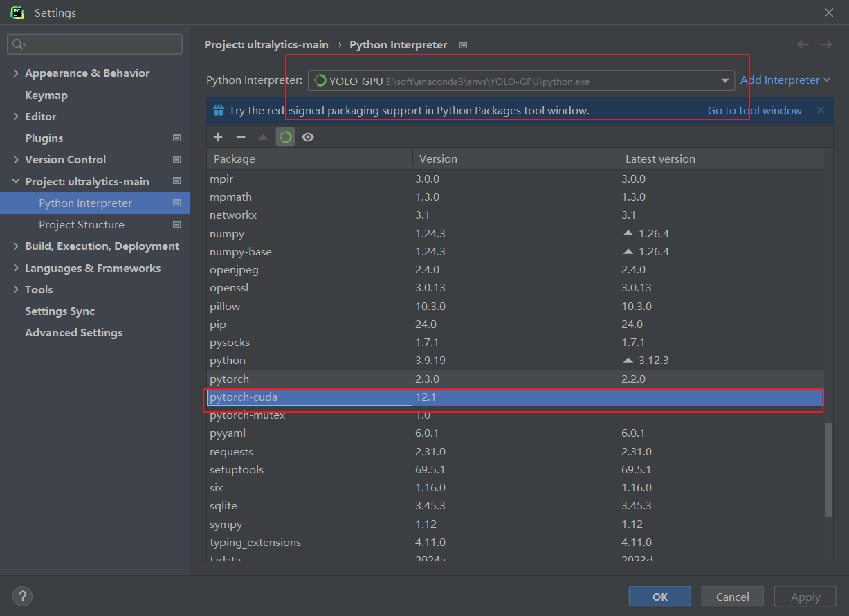
Task: Sort by the Version column header
Action: 515,158
